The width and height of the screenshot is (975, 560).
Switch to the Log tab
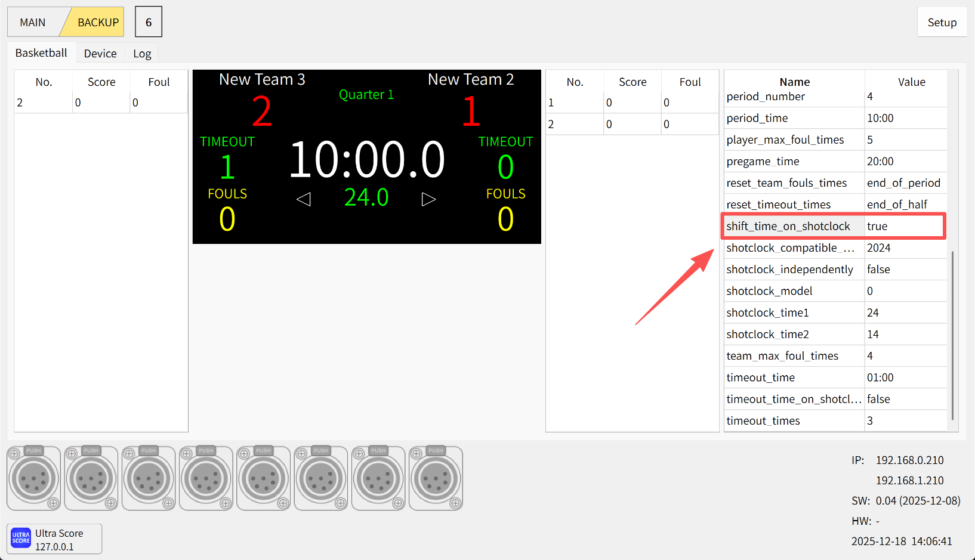tap(142, 54)
